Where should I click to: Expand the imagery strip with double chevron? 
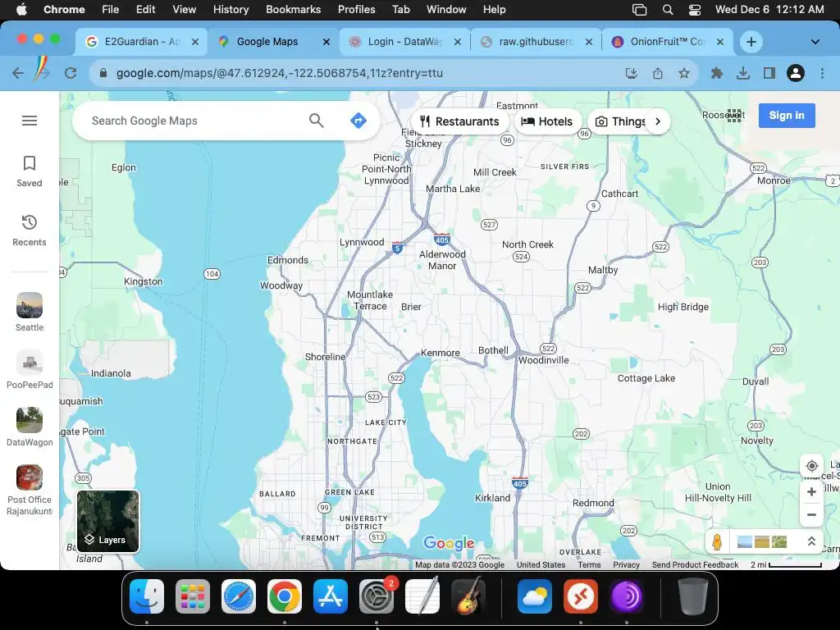(811, 541)
